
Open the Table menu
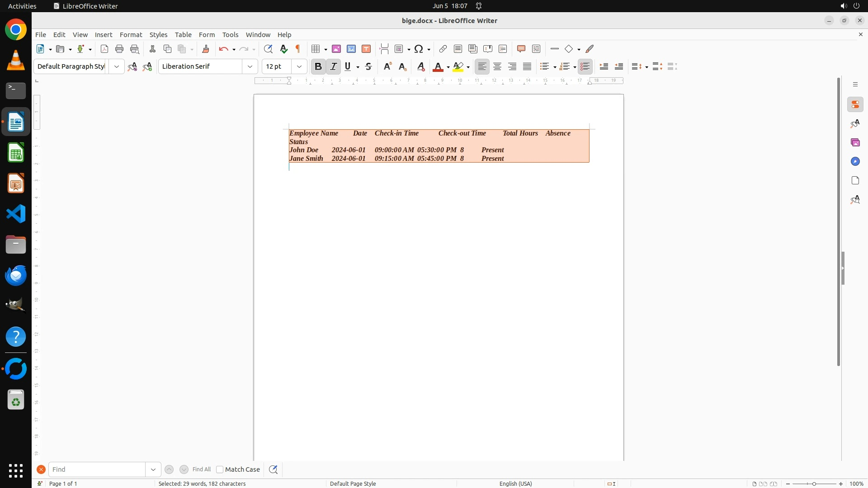(x=183, y=34)
